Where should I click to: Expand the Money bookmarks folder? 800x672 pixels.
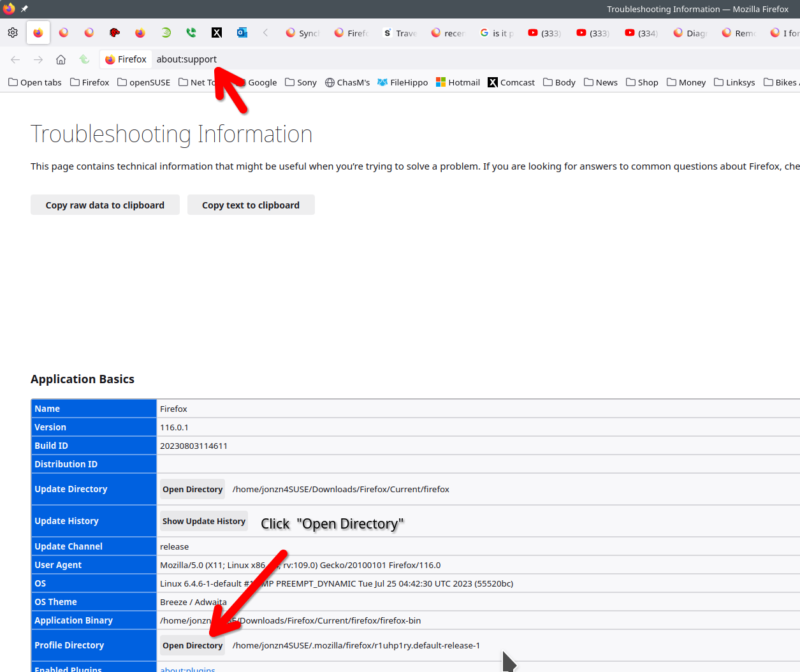[686, 82]
